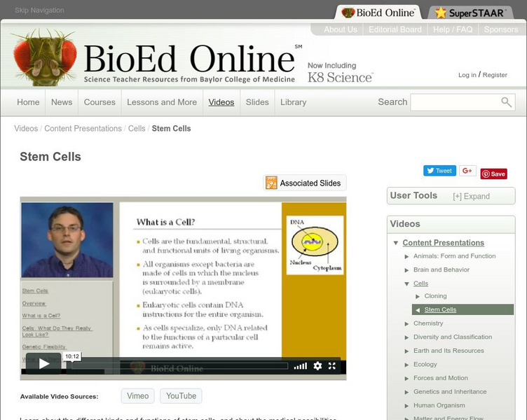Go to Home in the navigation
This screenshot has width=527, height=420.
(28, 102)
